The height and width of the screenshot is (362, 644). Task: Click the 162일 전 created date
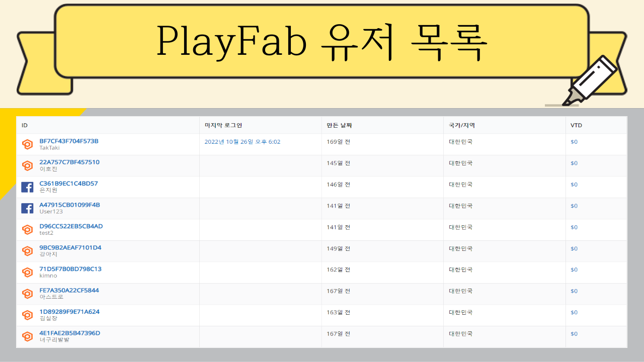tap(339, 269)
